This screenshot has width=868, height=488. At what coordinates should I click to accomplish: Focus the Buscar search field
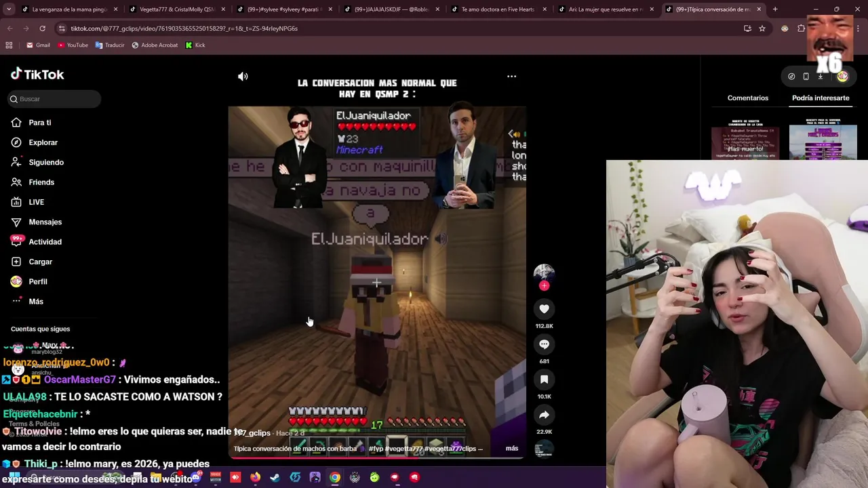55,99
